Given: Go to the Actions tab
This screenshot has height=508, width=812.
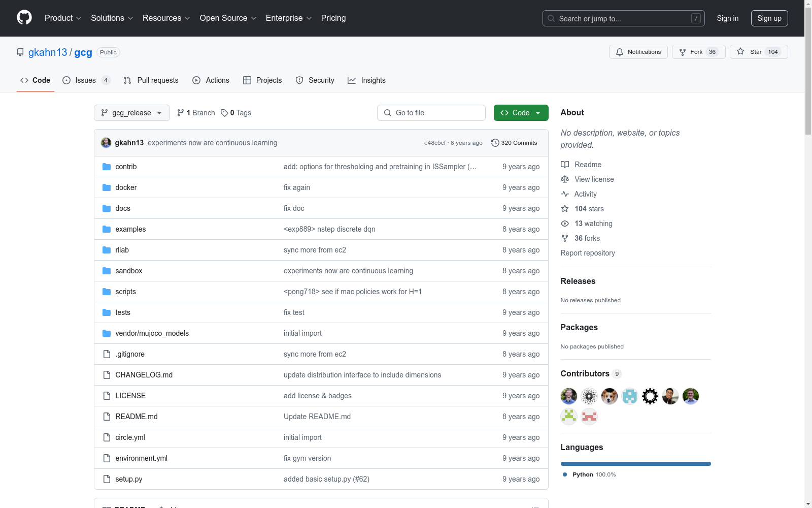Looking at the screenshot, I should point(211,80).
